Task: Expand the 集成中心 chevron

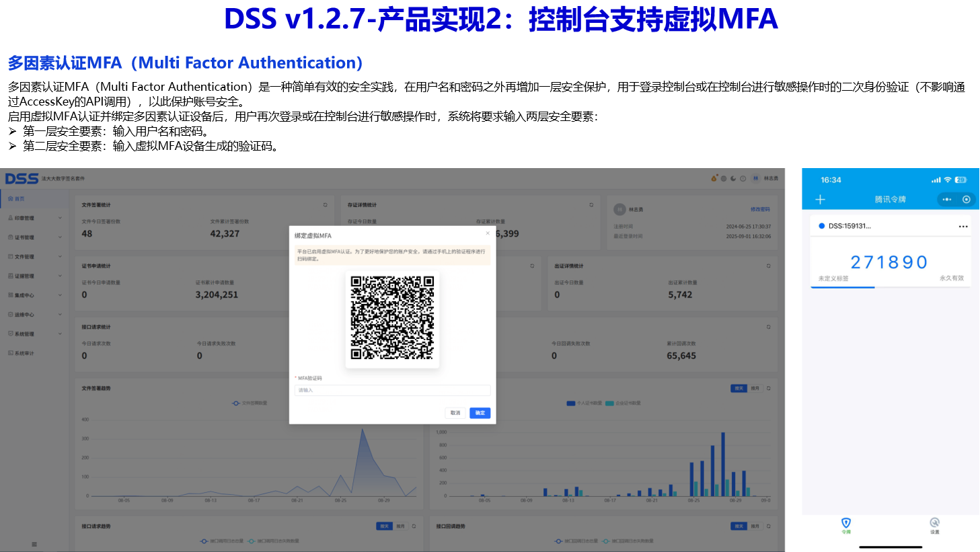Action: pyautogui.click(x=60, y=295)
